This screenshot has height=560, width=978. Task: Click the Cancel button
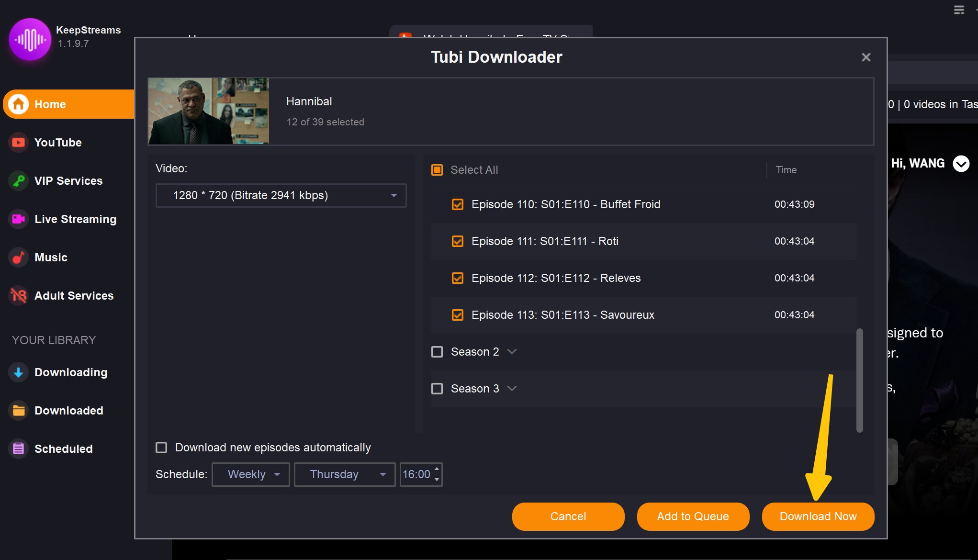(568, 516)
